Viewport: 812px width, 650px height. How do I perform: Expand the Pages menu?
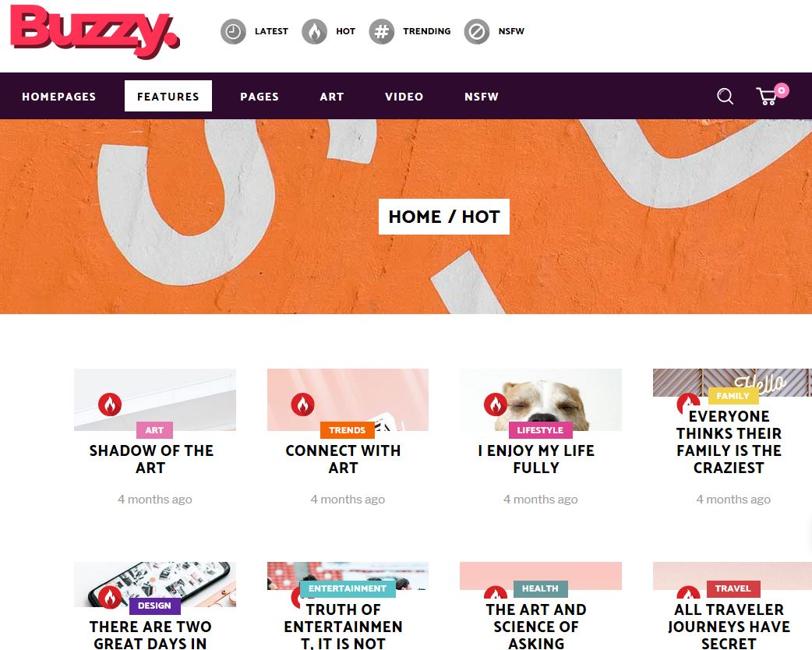(x=259, y=97)
